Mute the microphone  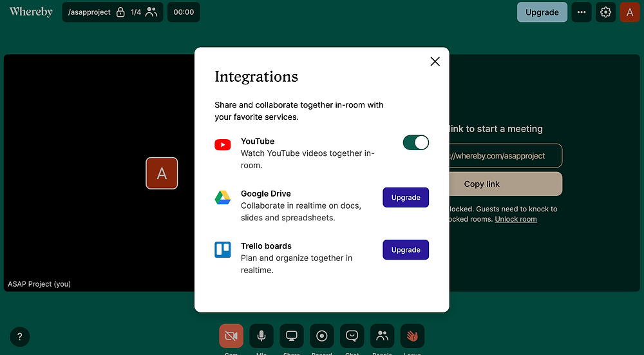pyautogui.click(x=261, y=336)
